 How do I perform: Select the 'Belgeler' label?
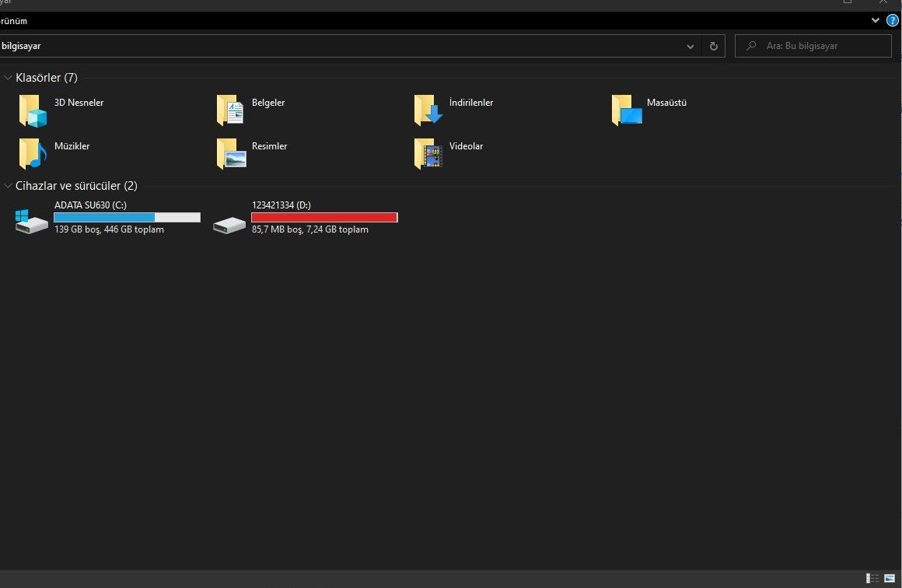click(268, 103)
